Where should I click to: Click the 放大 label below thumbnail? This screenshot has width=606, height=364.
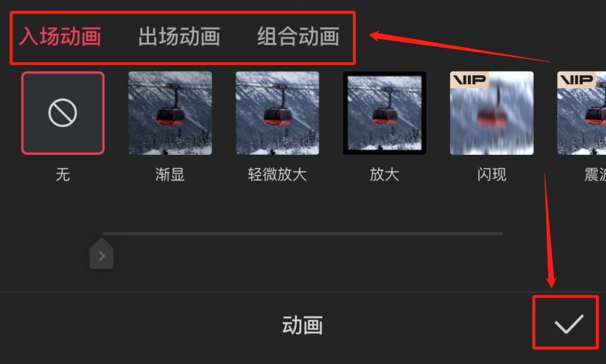pyautogui.click(x=384, y=174)
